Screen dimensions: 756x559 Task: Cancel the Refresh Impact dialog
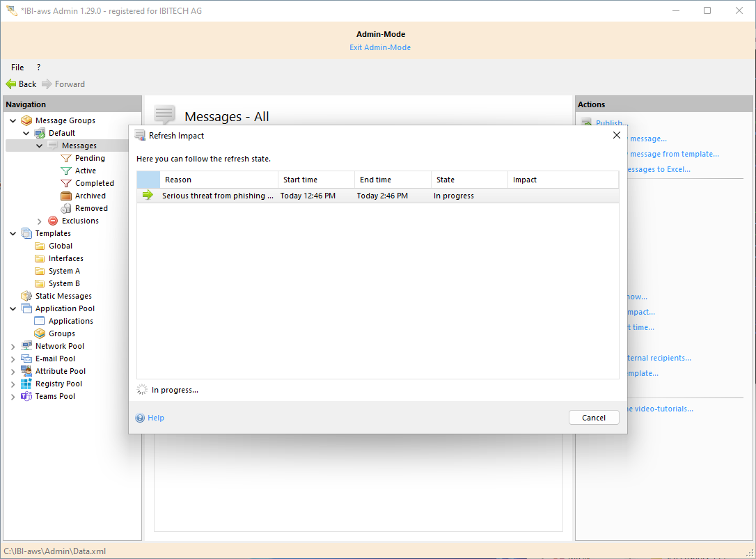593,418
